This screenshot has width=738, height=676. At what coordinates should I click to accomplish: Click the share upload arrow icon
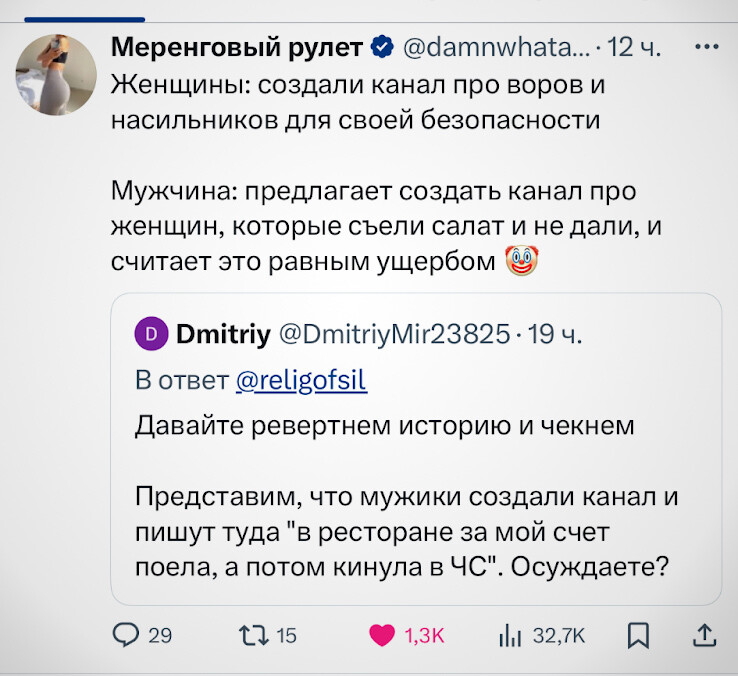click(703, 634)
